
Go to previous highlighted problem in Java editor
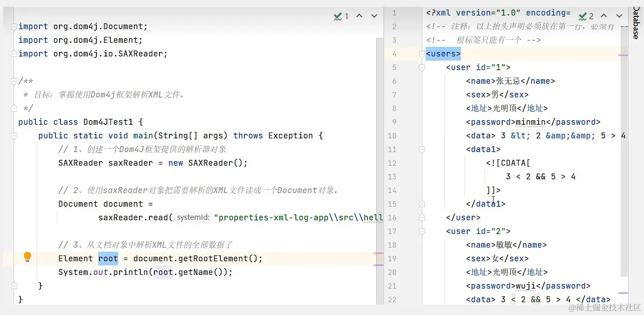click(359, 16)
